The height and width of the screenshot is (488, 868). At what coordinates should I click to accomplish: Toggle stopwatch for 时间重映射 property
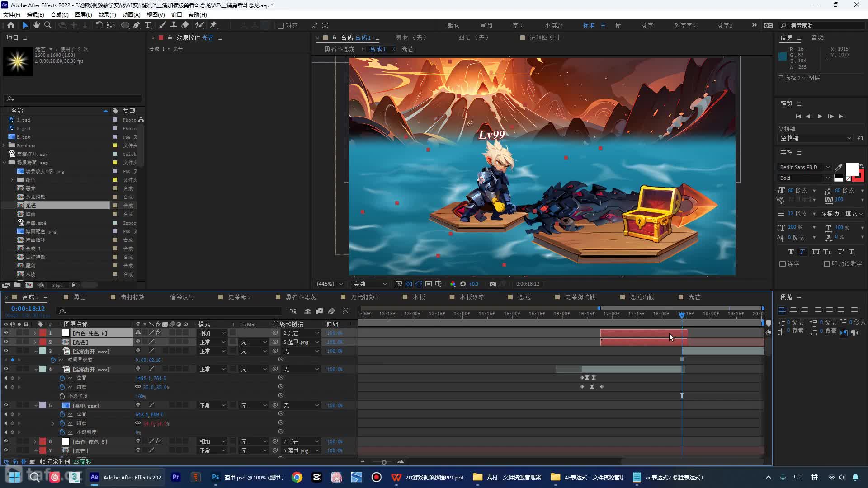[x=53, y=360]
